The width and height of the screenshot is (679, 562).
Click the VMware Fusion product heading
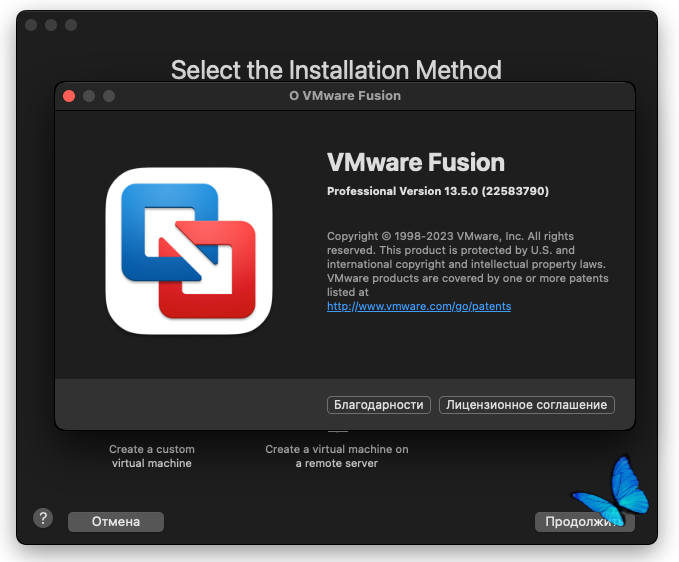pos(416,162)
